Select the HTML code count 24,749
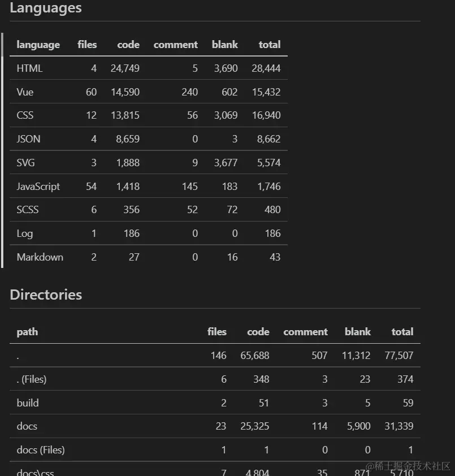This screenshot has height=476, width=455. (x=125, y=68)
